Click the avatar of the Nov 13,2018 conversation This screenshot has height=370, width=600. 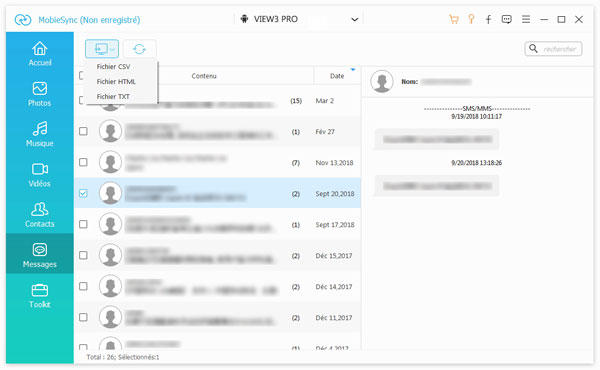click(111, 162)
